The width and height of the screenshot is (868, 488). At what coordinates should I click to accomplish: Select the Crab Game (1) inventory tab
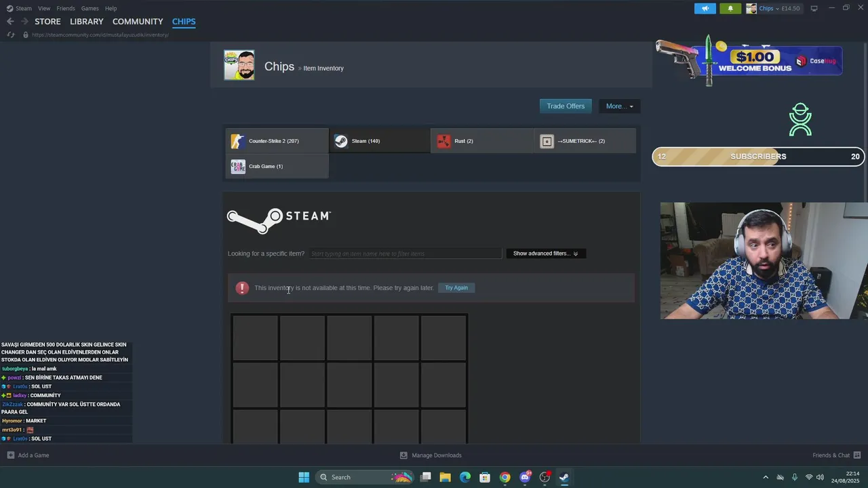(277, 166)
